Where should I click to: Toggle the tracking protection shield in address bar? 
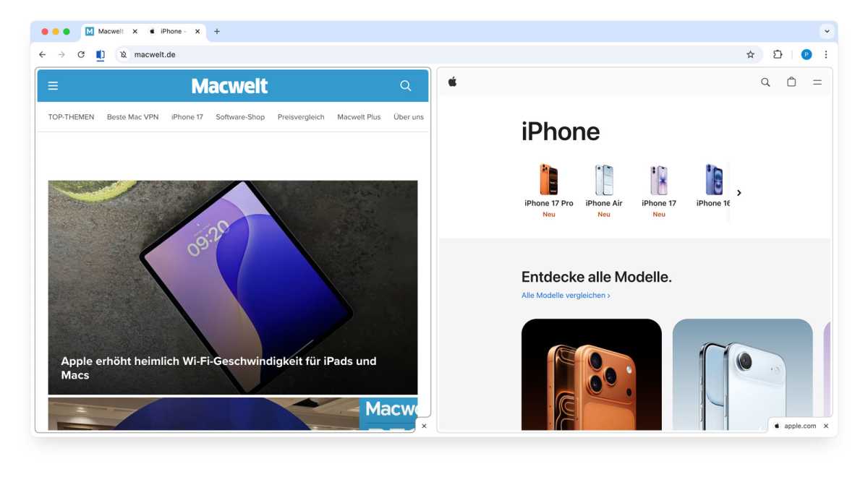[x=123, y=54]
